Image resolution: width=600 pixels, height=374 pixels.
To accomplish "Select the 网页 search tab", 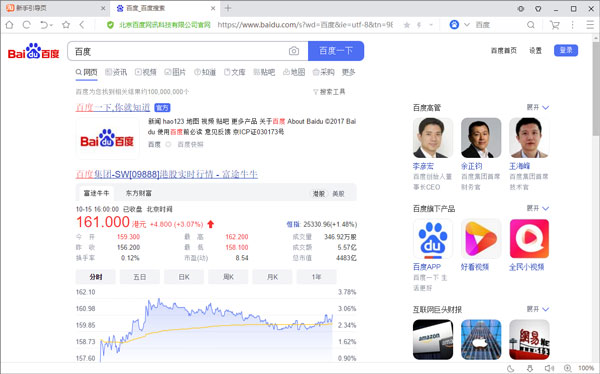I will [86, 72].
